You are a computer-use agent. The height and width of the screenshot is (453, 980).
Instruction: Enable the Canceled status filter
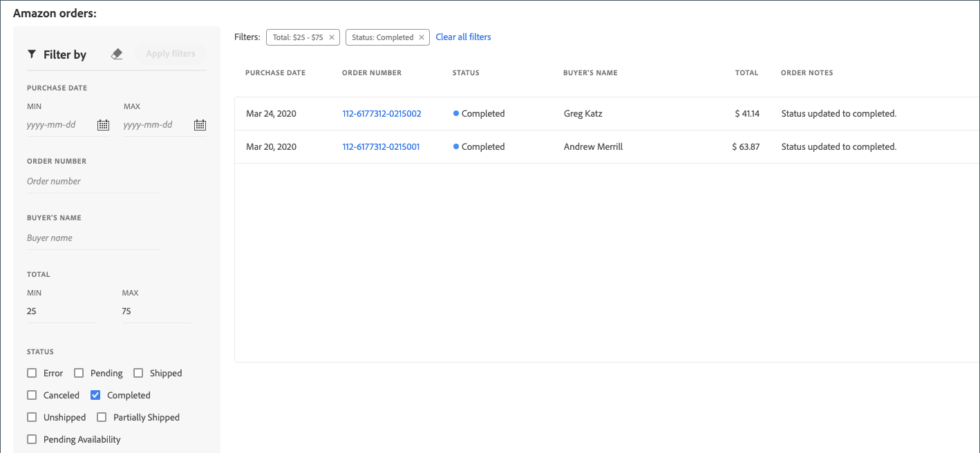(x=32, y=395)
